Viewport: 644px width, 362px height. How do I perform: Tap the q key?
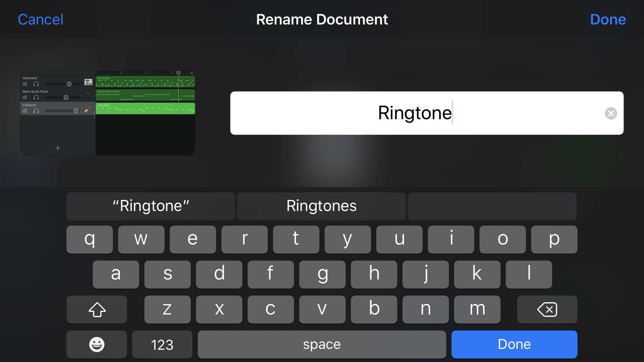(x=90, y=239)
